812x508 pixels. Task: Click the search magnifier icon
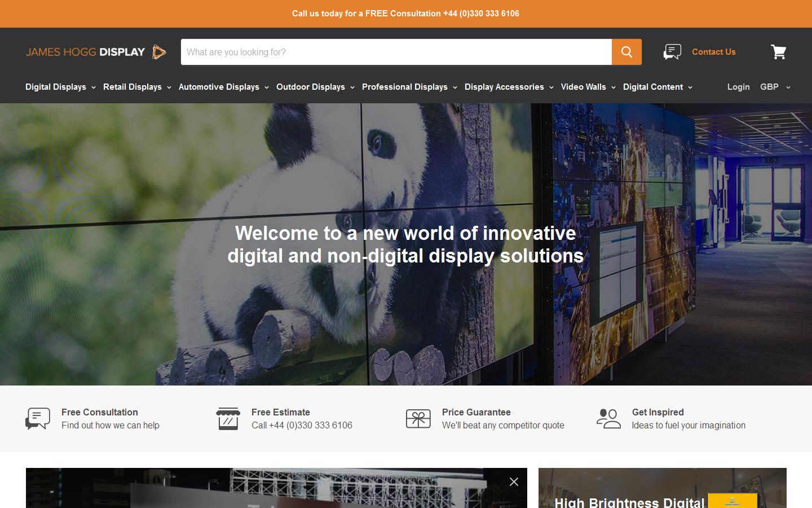(626, 51)
